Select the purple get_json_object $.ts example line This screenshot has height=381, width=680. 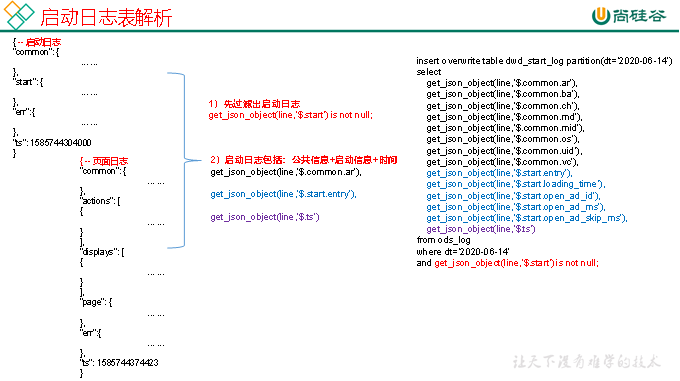click(265, 217)
